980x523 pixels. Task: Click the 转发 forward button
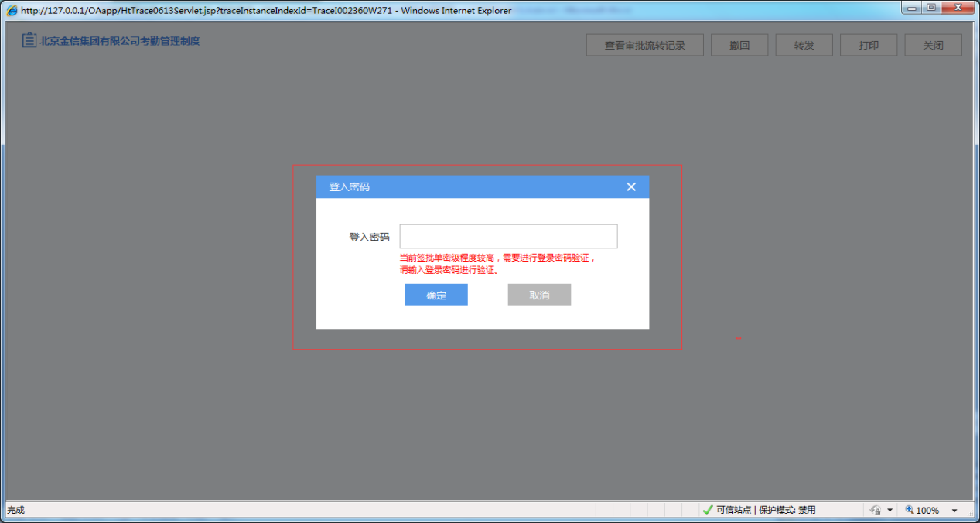[804, 45]
